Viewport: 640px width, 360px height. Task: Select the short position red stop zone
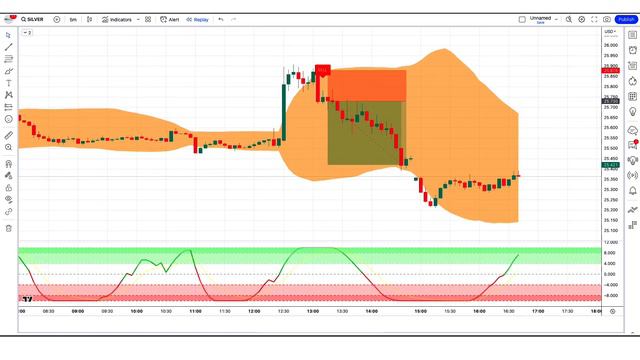[367, 86]
